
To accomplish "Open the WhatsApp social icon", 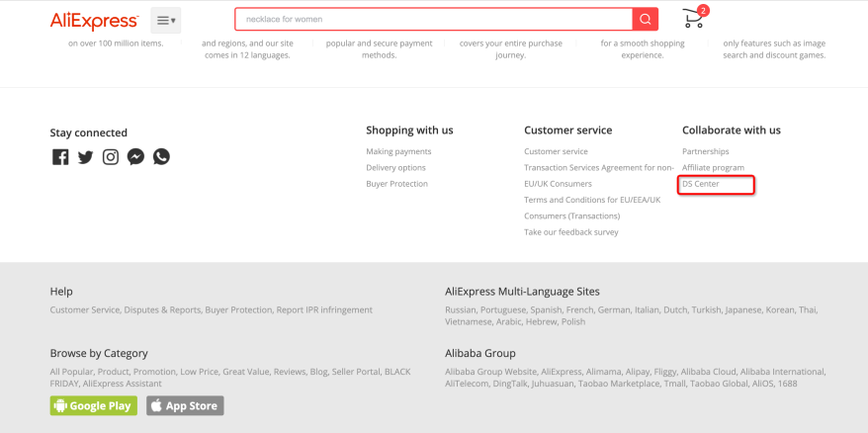I will point(161,157).
